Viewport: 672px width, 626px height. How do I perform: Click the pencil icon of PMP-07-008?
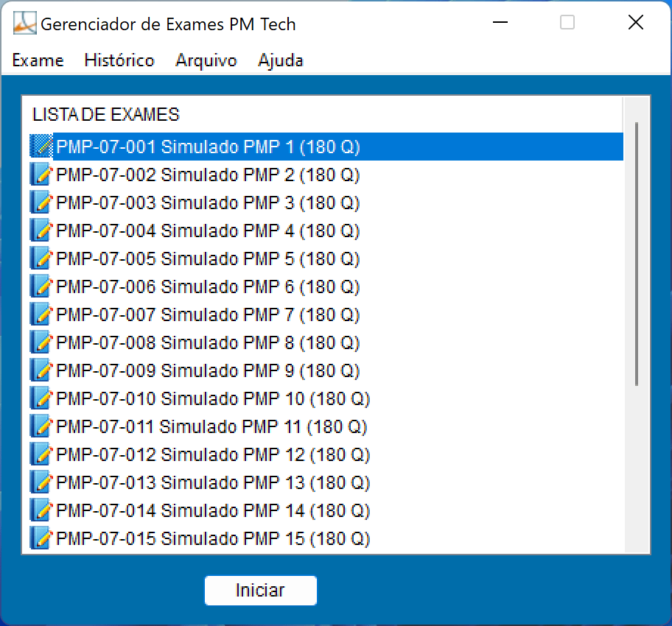[41, 342]
